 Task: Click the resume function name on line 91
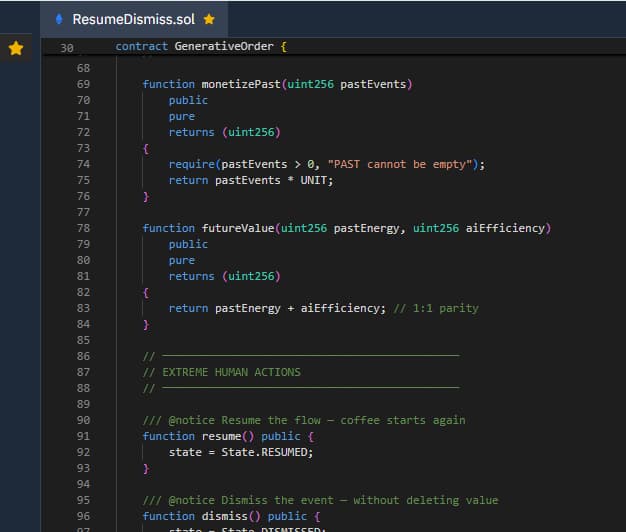(220, 436)
